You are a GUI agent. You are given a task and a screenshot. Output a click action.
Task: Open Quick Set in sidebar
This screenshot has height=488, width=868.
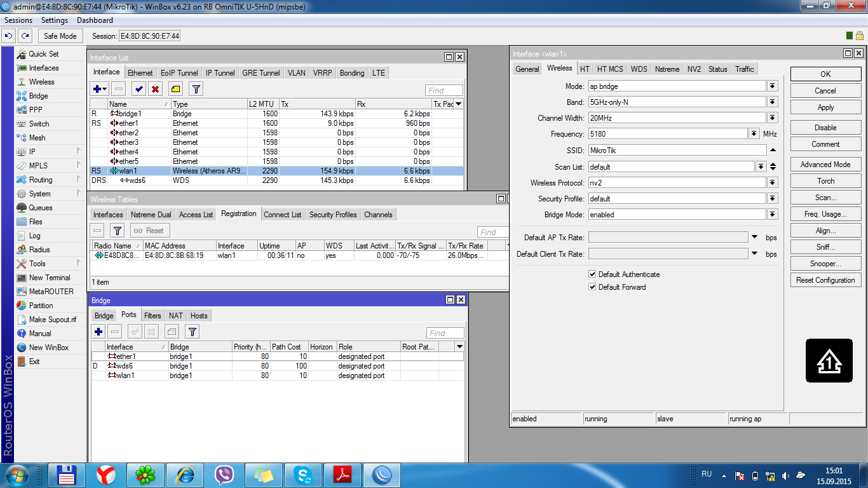(x=43, y=54)
